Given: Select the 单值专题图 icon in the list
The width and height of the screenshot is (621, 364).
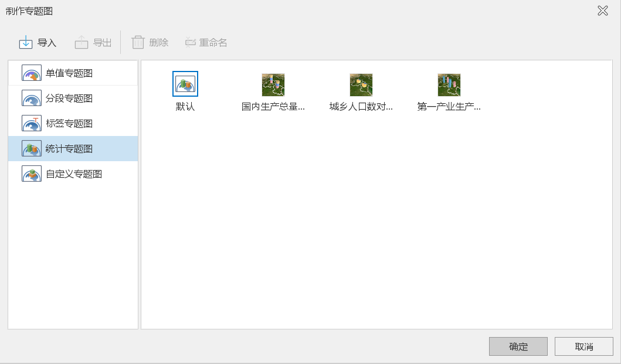Looking at the screenshot, I should [32, 73].
